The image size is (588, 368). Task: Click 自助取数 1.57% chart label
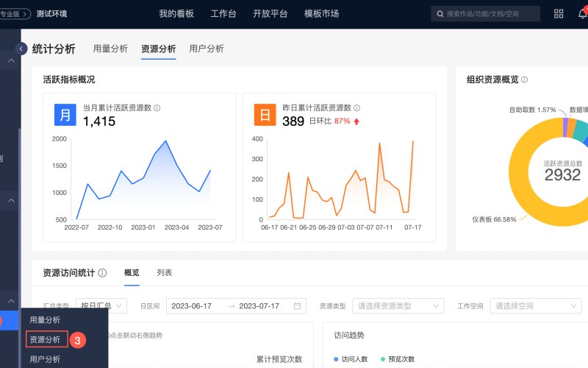(x=532, y=110)
